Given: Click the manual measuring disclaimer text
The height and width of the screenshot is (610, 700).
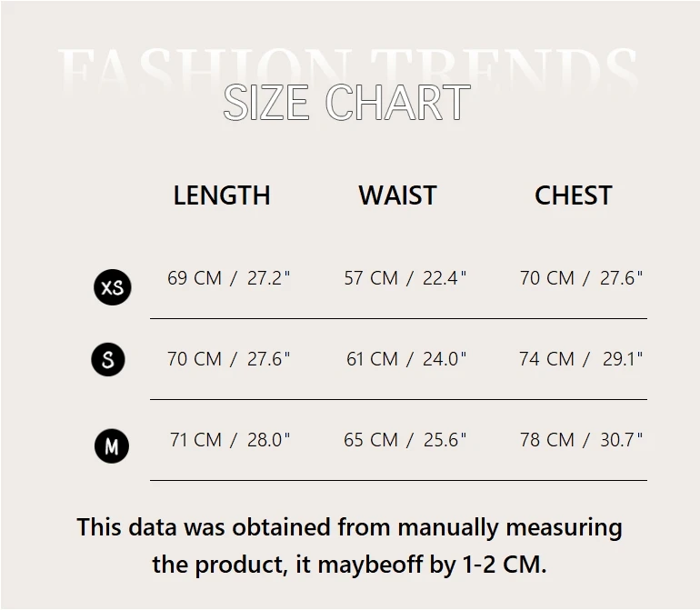Looking at the screenshot, I should point(349,527).
